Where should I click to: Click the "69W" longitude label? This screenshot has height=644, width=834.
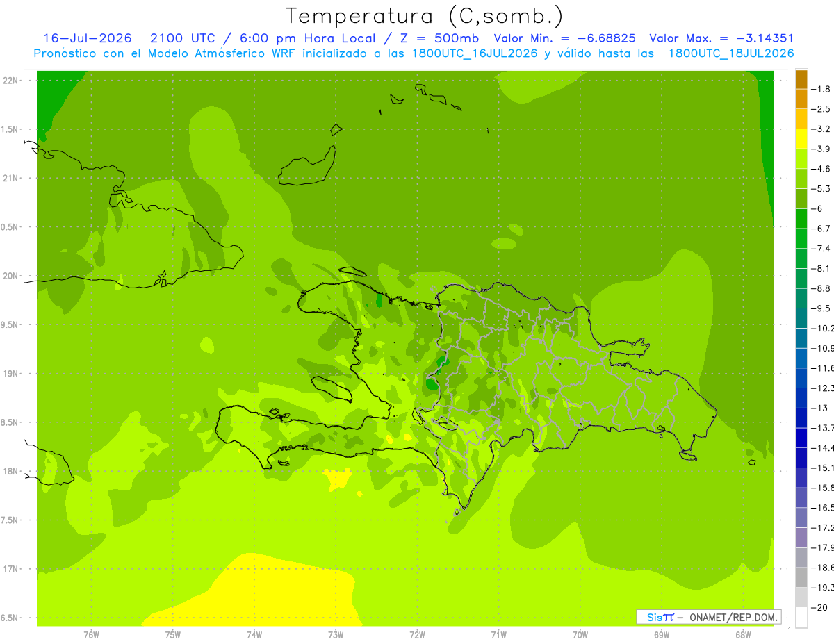662,634
